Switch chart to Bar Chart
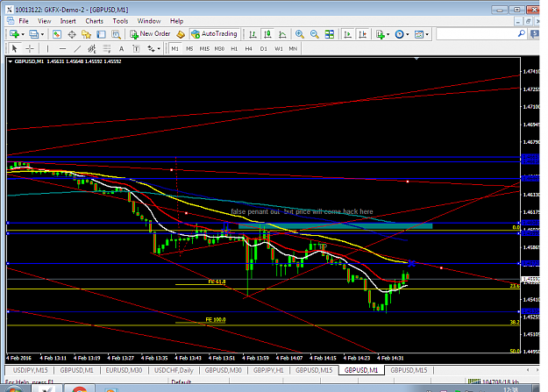The width and height of the screenshot is (548, 392). click(x=253, y=34)
